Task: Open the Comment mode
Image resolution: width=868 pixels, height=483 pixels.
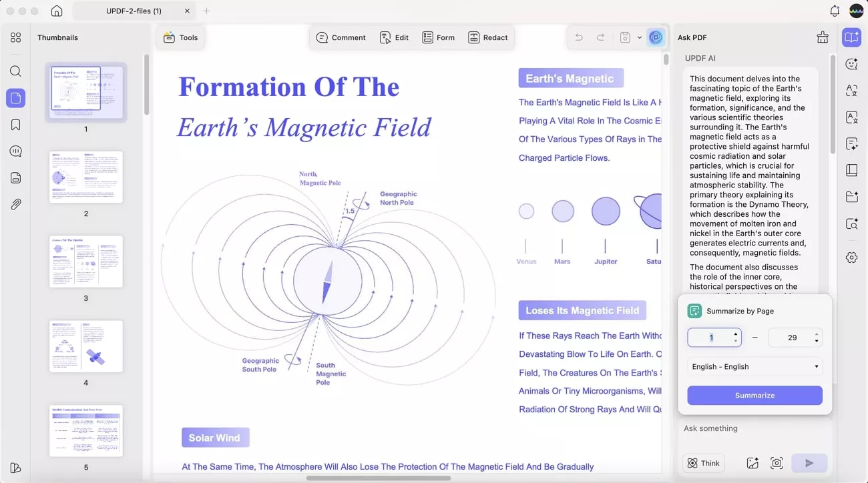Action: 341,37
